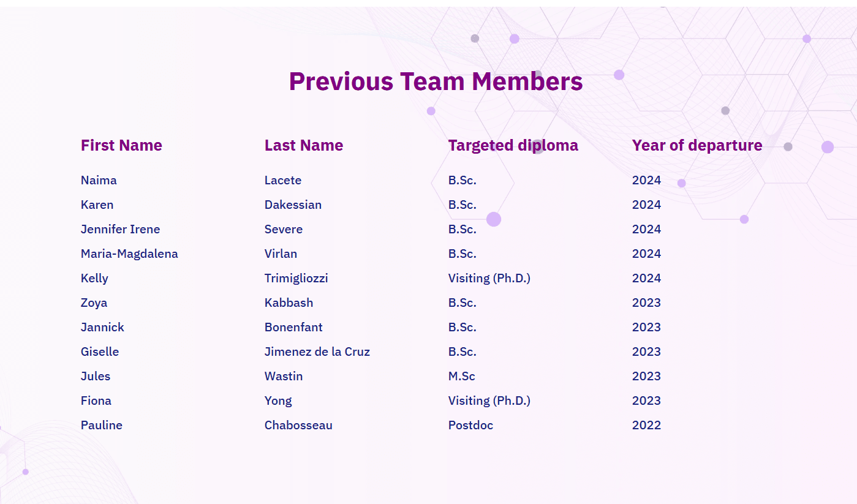Image resolution: width=857 pixels, height=504 pixels.
Task: Click the last name Bonenfant
Action: [293, 327]
